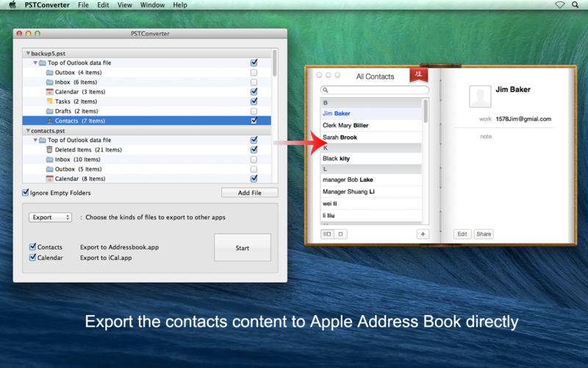The width and height of the screenshot is (588, 368).
Task: Open the View menu
Action: (x=124, y=5)
